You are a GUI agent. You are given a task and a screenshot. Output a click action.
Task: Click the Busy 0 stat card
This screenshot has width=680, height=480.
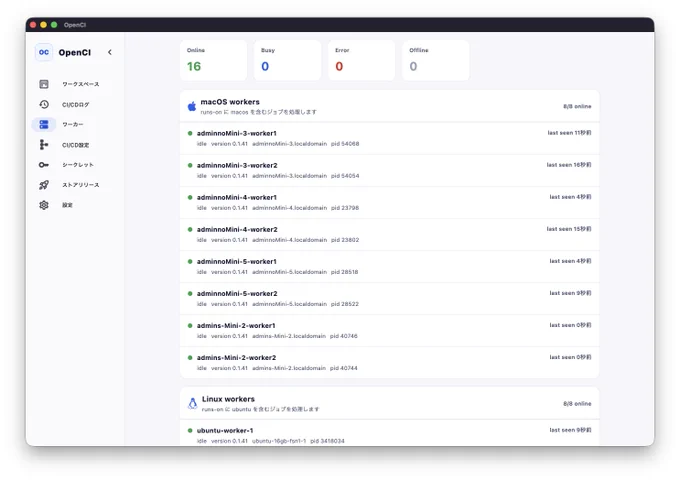[288, 60]
